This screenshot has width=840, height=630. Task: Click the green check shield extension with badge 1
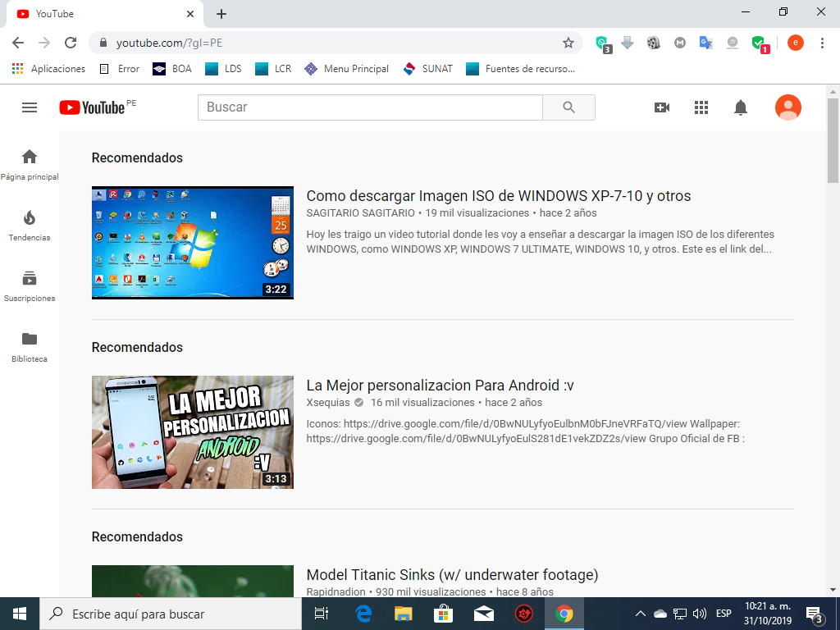click(x=760, y=44)
